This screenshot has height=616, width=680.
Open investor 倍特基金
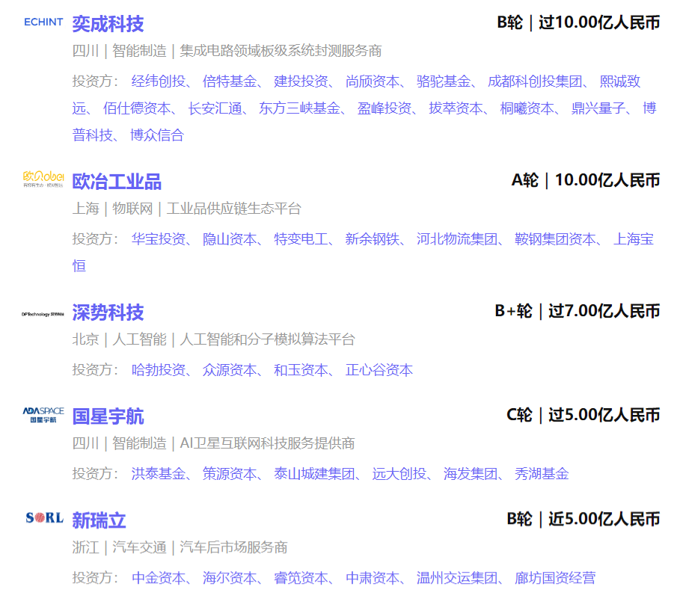(x=230, y=81)
